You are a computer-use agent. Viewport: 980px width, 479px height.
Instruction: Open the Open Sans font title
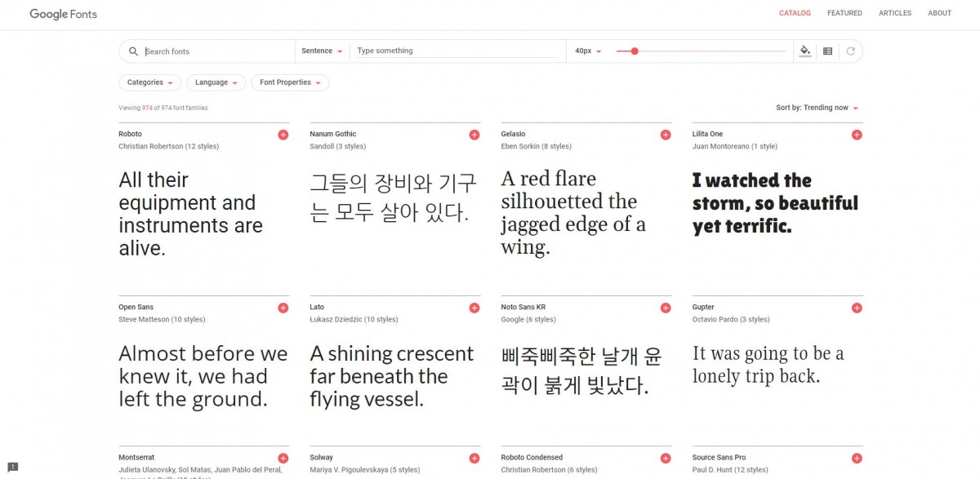pos(136,307)
